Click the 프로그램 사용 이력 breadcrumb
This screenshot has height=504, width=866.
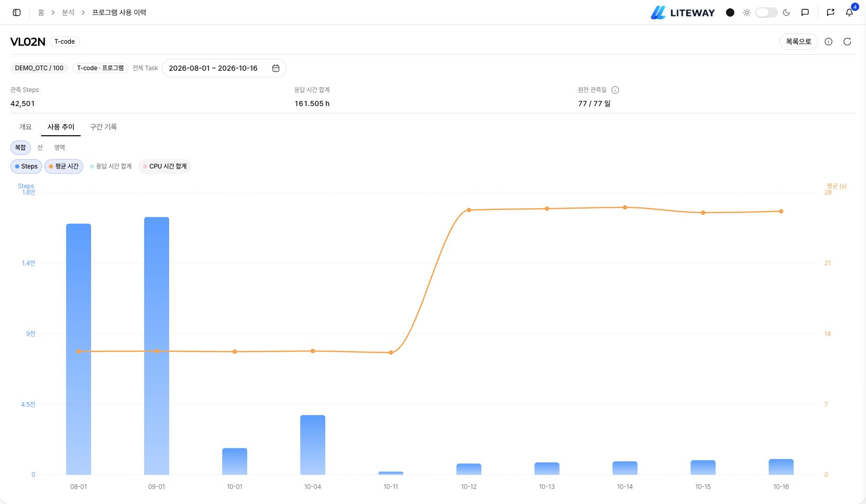click(x=119, y=12)
